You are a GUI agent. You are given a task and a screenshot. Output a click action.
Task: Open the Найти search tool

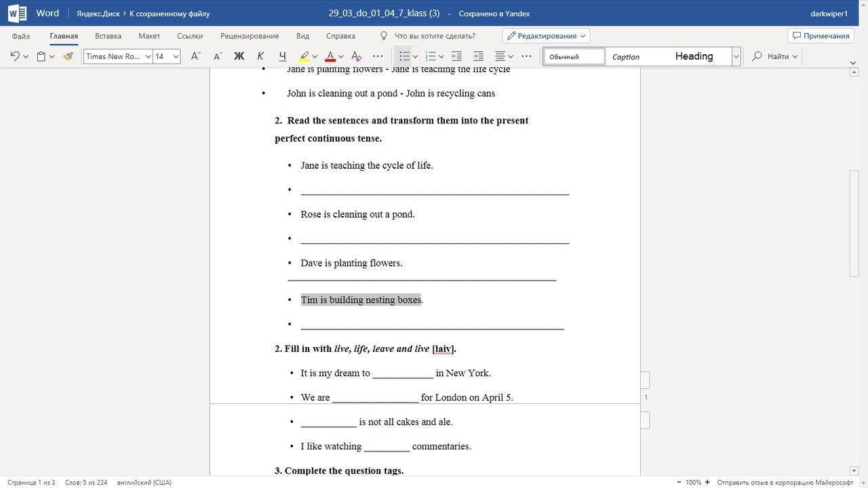pos(770,56)
